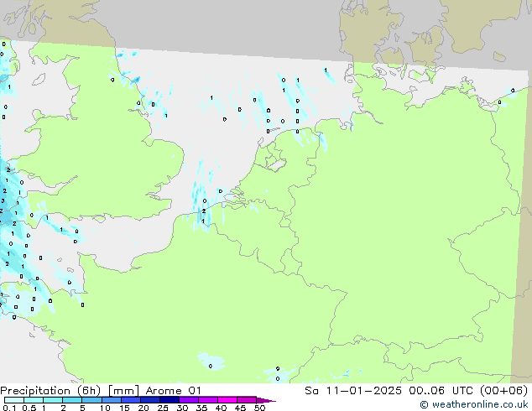Click the 25–30 mm dark blue legend swatch
The width and height of the screenshot is (532, 411).
click(x=170, y=400)
